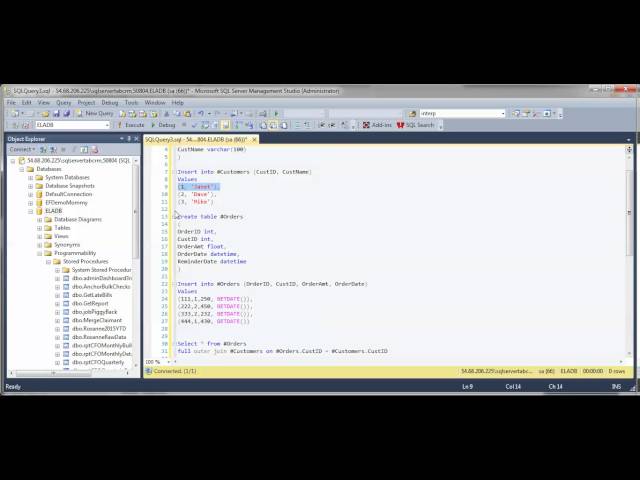Click the Cancel Executing Query icon
The height and width of the screenshot is (480, 640).
[184, 125]
